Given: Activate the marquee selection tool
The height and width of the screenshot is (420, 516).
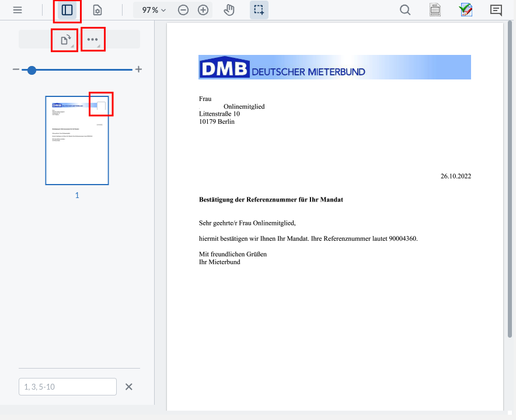Looking at the screenshot, I should (259, 10).
